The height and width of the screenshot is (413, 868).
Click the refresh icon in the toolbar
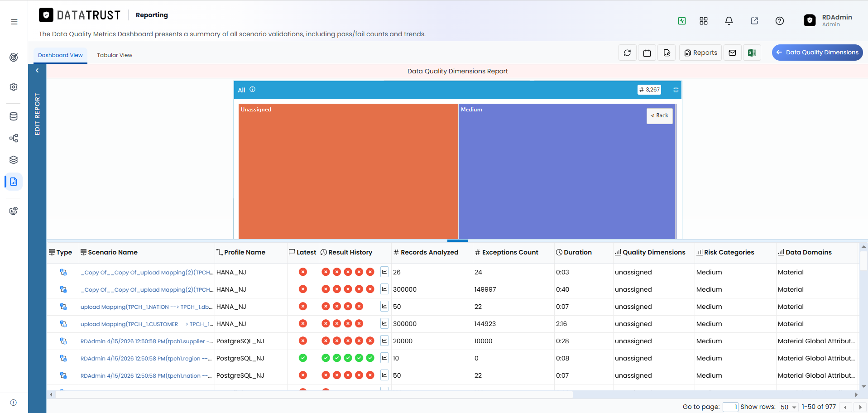point(627,53)
